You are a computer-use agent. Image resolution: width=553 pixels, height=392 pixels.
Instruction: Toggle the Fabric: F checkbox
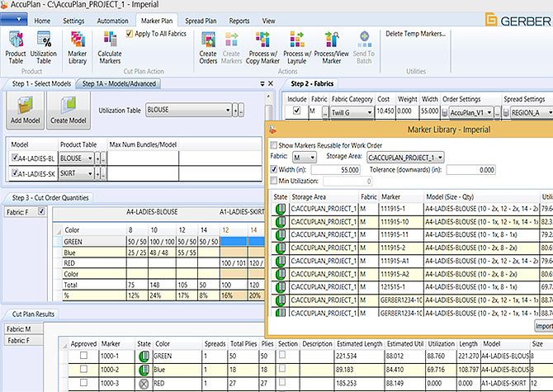[41, 211]
